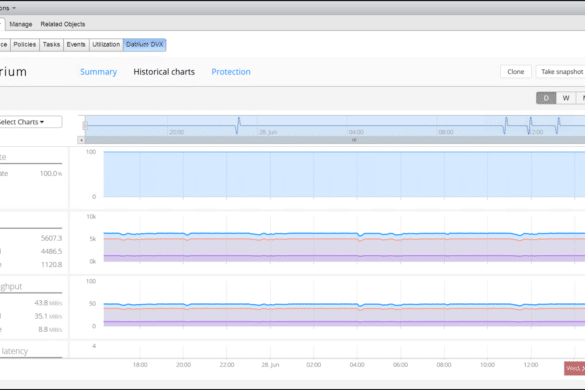
Task: Click the spike near 28. Jun in overview timeline
Action: coord(238,125)
